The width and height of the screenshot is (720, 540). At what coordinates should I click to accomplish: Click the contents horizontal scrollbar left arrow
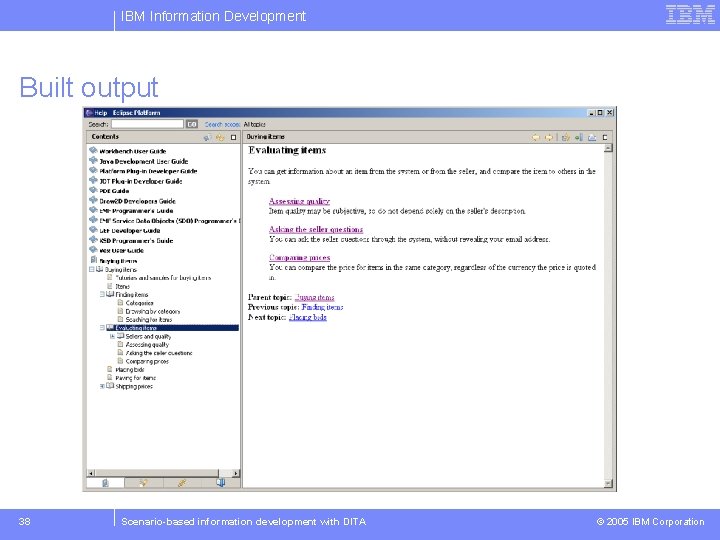91,473
